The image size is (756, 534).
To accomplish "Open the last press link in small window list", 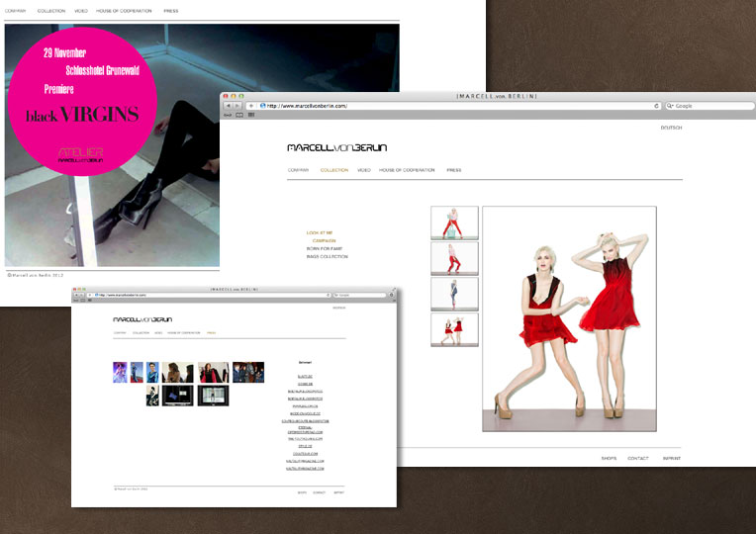I will [305, 469].
